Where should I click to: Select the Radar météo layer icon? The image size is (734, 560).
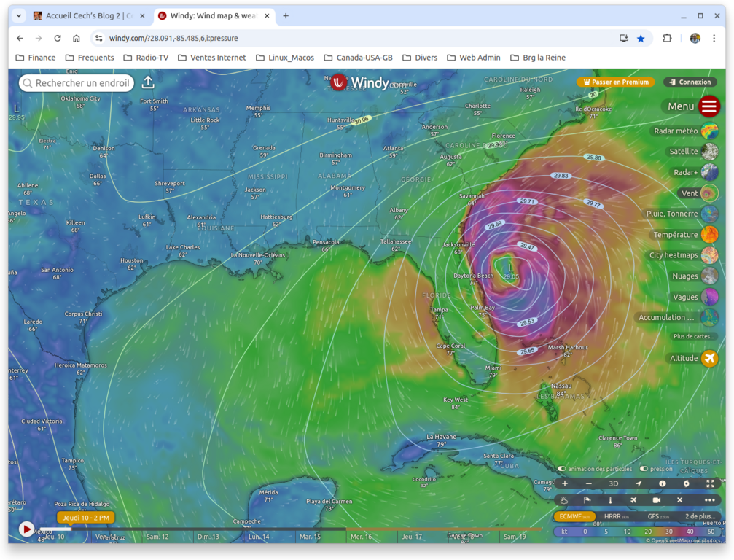point(709,131)
